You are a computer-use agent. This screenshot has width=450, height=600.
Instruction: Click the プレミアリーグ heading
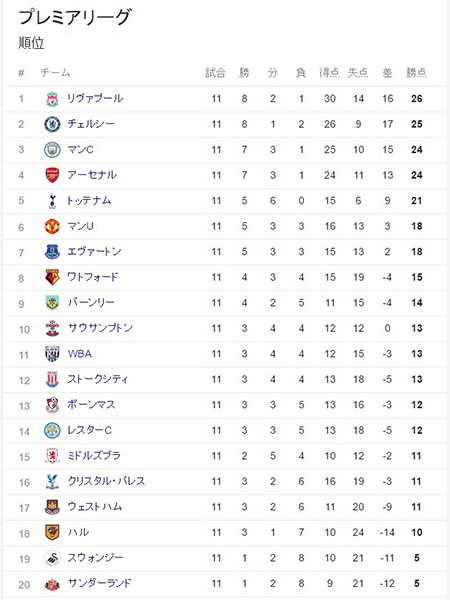point(75,17)
